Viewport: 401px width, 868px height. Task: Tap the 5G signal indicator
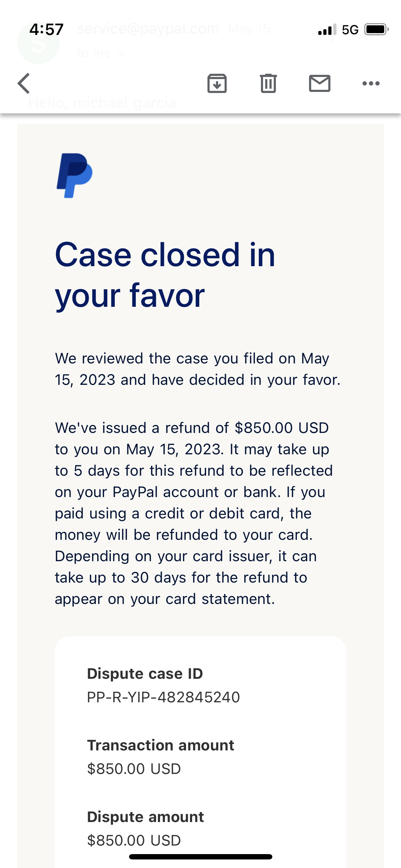point(350,30)
